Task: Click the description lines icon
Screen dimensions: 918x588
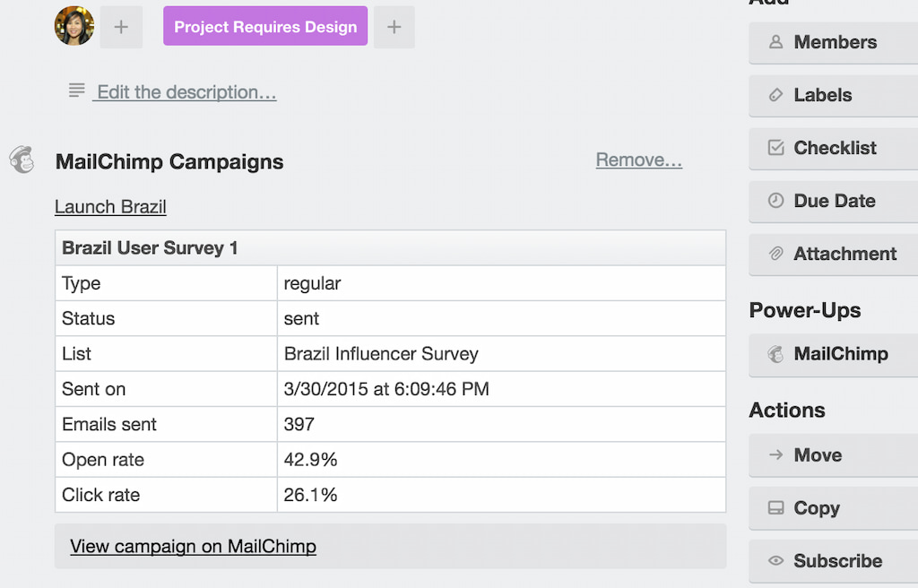Action: click(77, 91)
